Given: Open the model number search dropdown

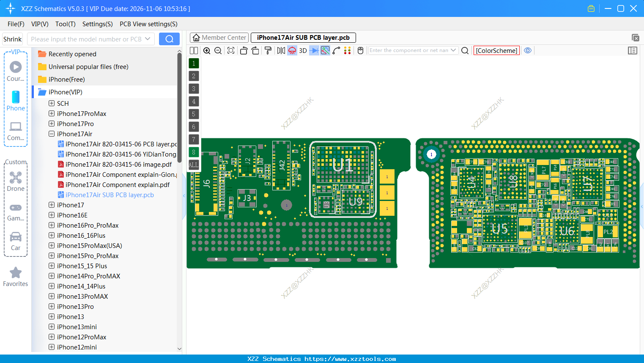Looking at the screenshot, I should pos(148,39).
